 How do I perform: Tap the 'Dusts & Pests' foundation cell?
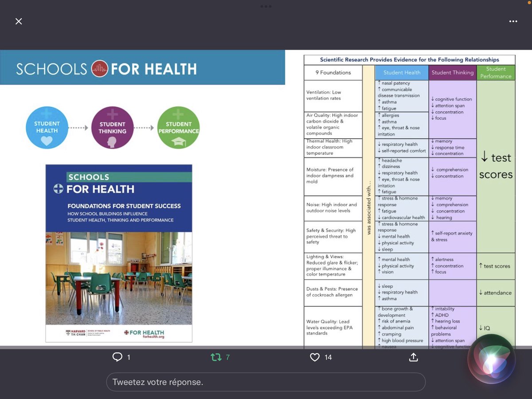(333, 292)
